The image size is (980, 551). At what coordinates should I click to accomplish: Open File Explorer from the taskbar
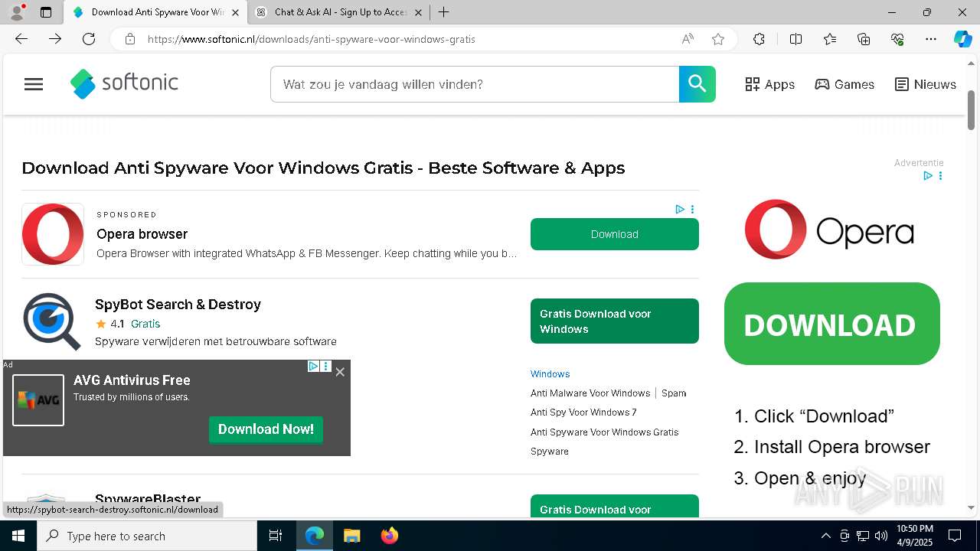351,536
